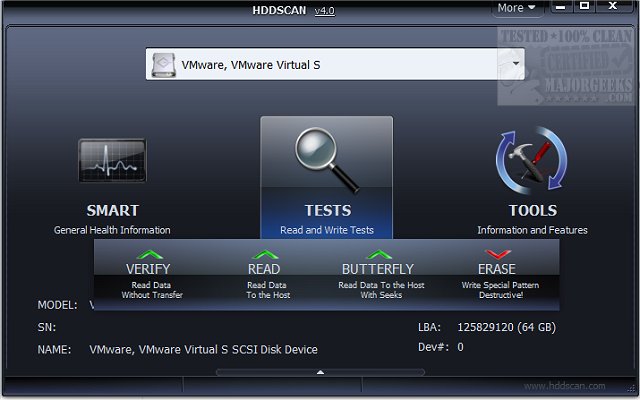
Task: Minimize the HDDScan window
Action: [x=561, y=7]
